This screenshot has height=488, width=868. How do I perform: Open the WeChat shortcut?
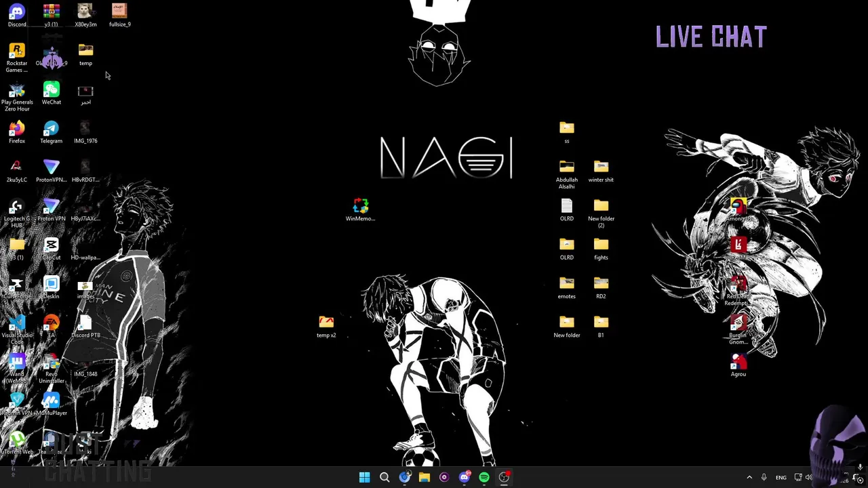(51, 93)
